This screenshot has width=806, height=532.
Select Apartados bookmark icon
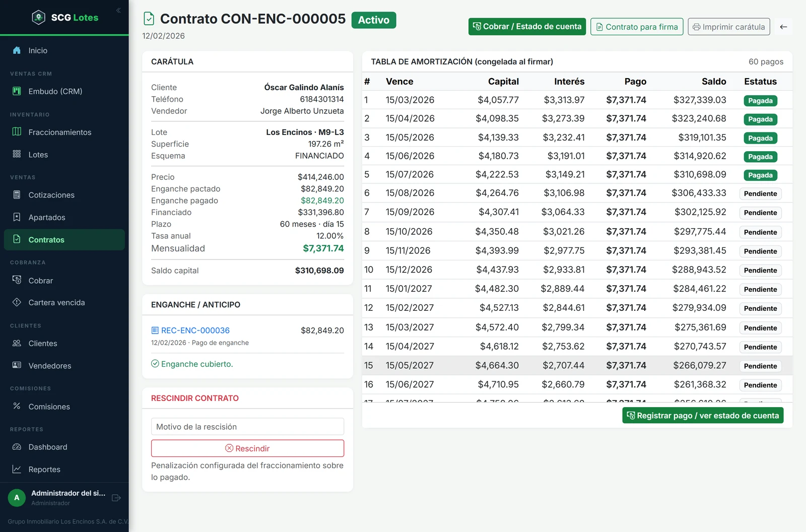(17, 217)
